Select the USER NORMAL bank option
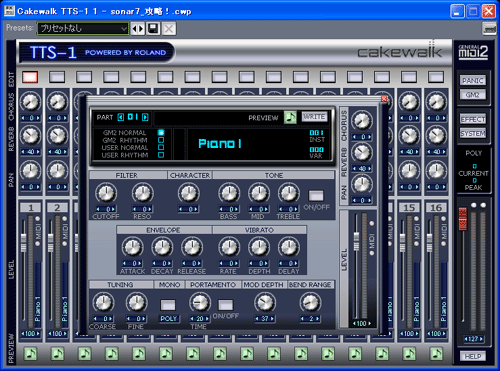 pos(161,147)
